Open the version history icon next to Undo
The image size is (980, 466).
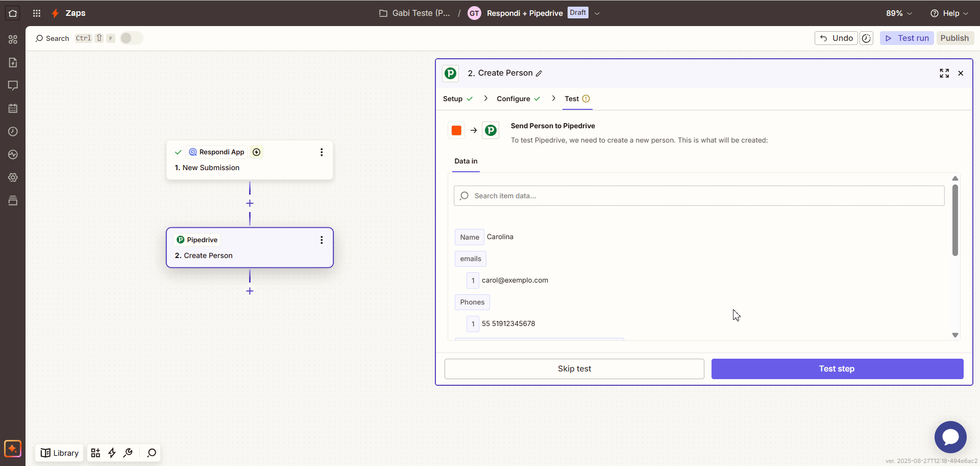point(867,38)
